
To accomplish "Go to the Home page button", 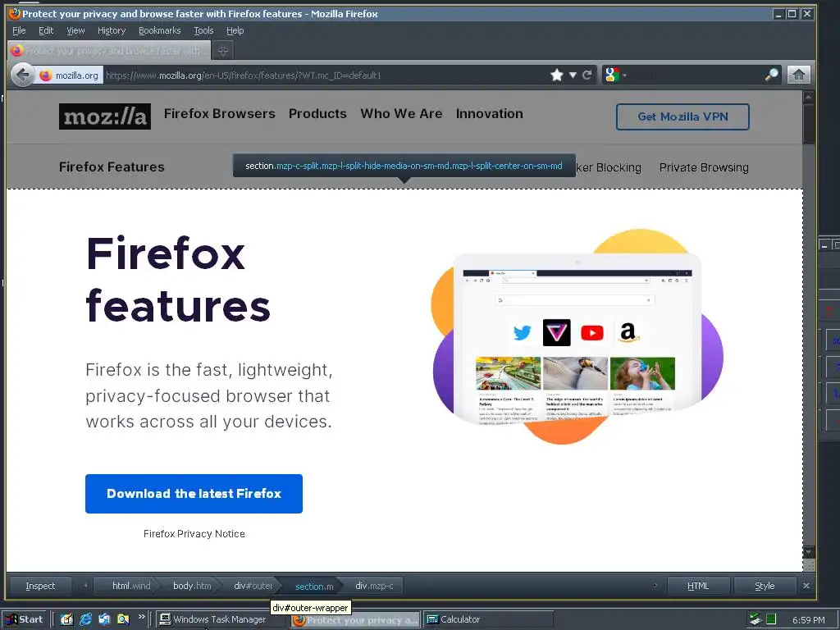I will 798,75.
